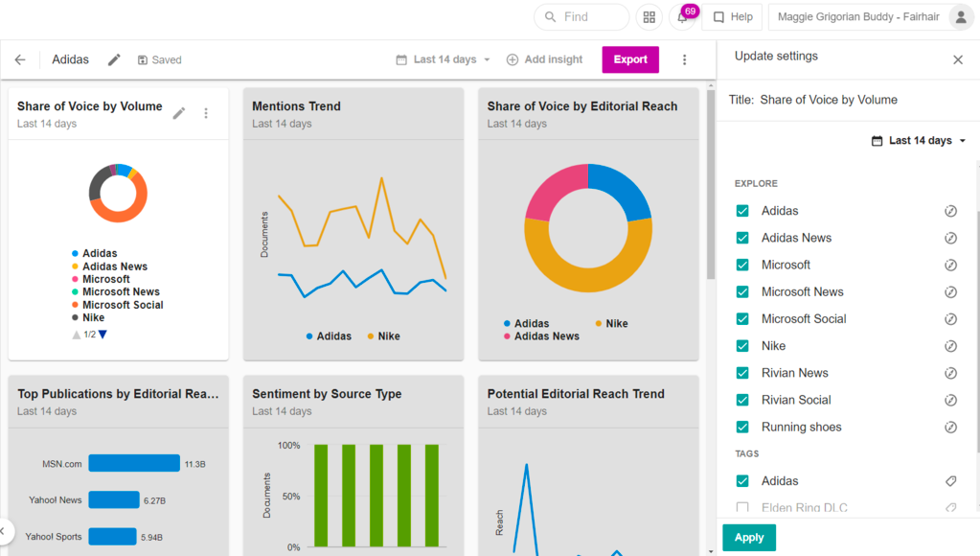This screenshot has width=980, height=556.
Task: Select Top Publications by Editorial Reach title
Action: pyautogui.click(x=118, y=394)
